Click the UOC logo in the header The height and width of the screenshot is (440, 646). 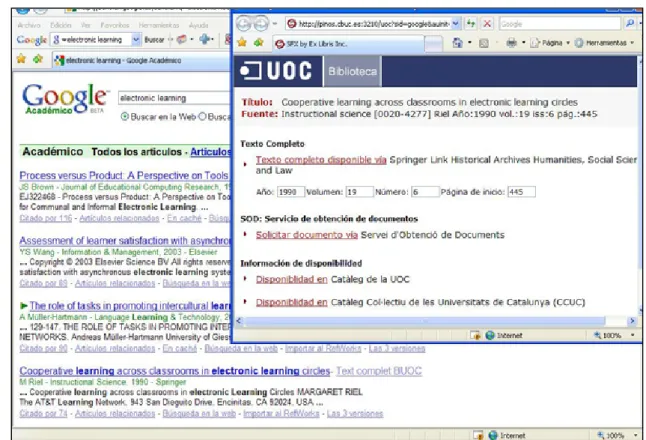pyautogui.click(x=276, y=71)
